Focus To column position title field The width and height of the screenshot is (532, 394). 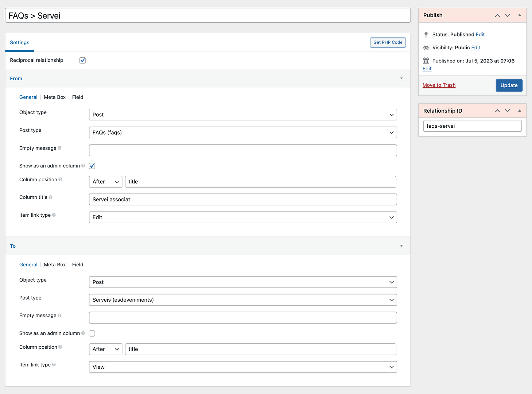click(x=261, y=349)
